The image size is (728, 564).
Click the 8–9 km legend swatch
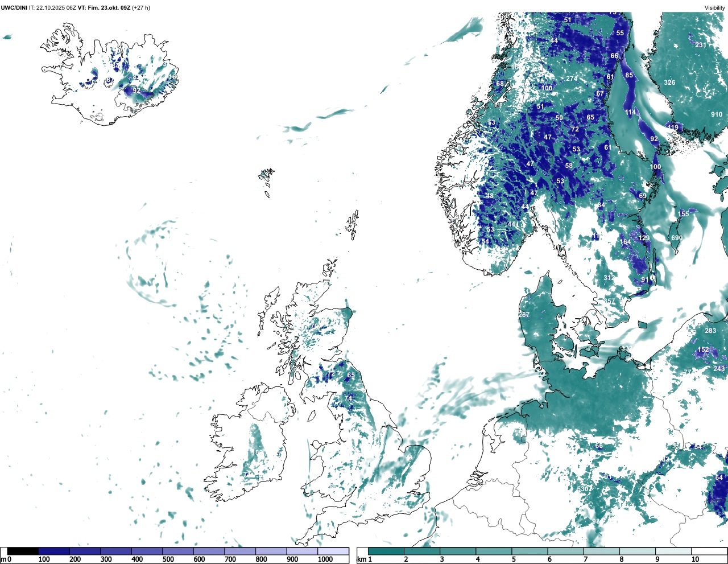point(638,551)
